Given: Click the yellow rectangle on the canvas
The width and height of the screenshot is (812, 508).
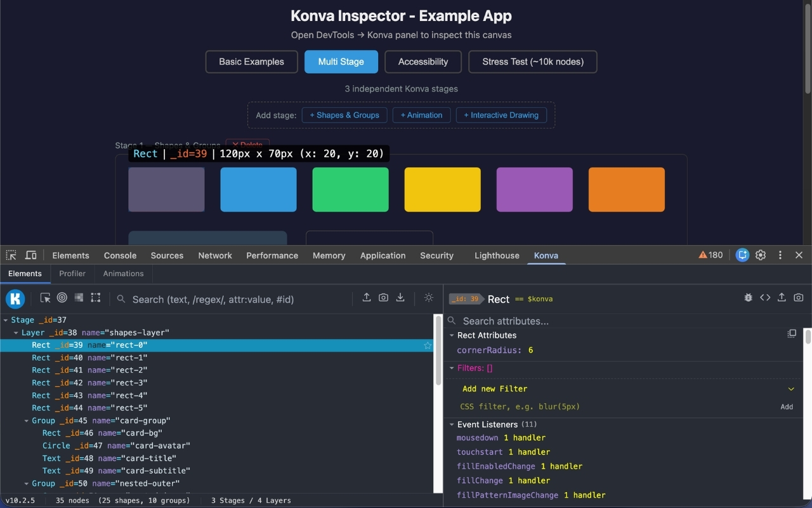Looking at the screenshot, I should [x=442, y=189].
